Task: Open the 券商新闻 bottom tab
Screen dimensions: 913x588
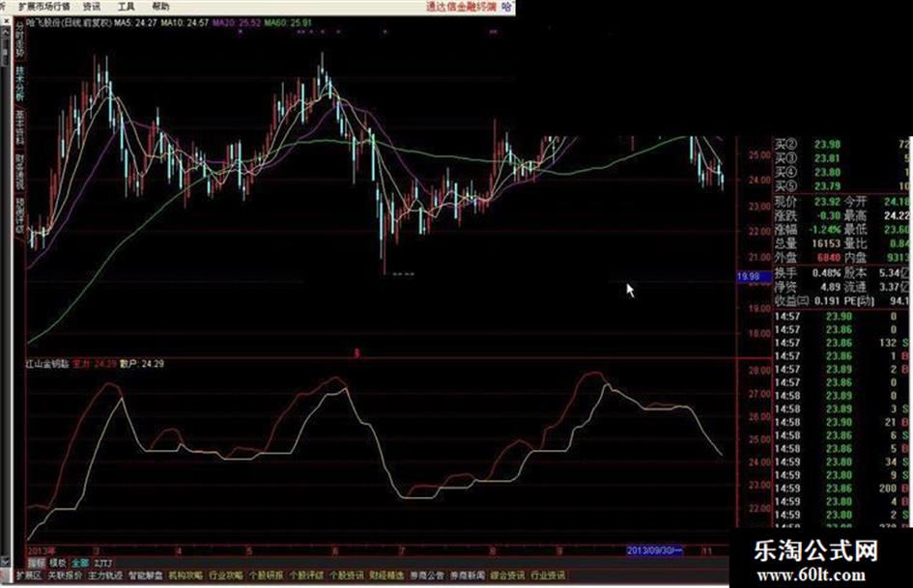Action: coord(468,575)
